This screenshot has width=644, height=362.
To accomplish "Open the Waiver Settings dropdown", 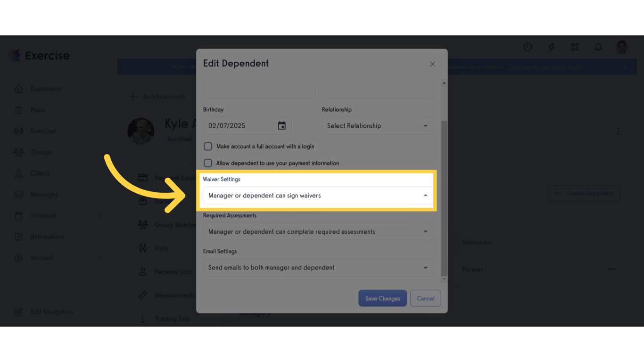I will pyautogui.click(x=318, y=194).
